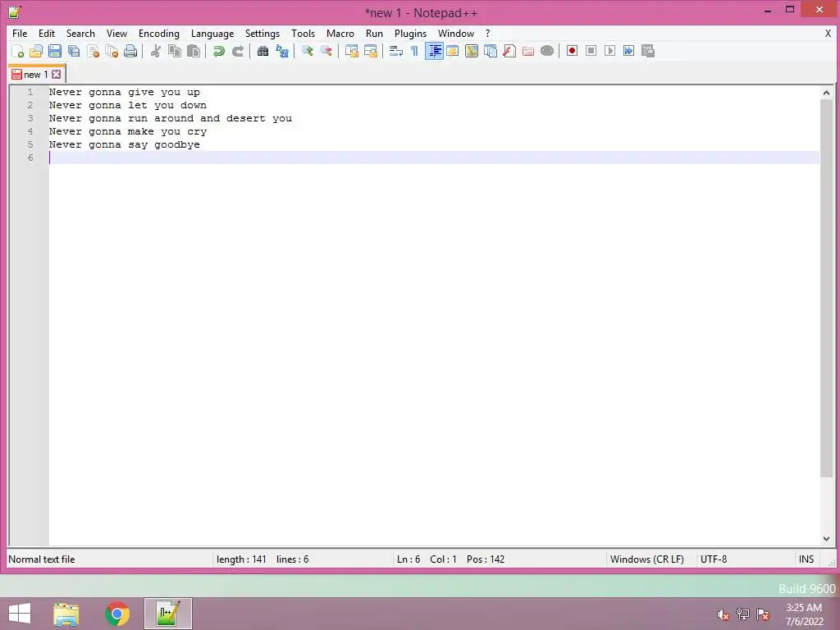Click the line 'Never gonna say goodbye'

click(125, 144)
